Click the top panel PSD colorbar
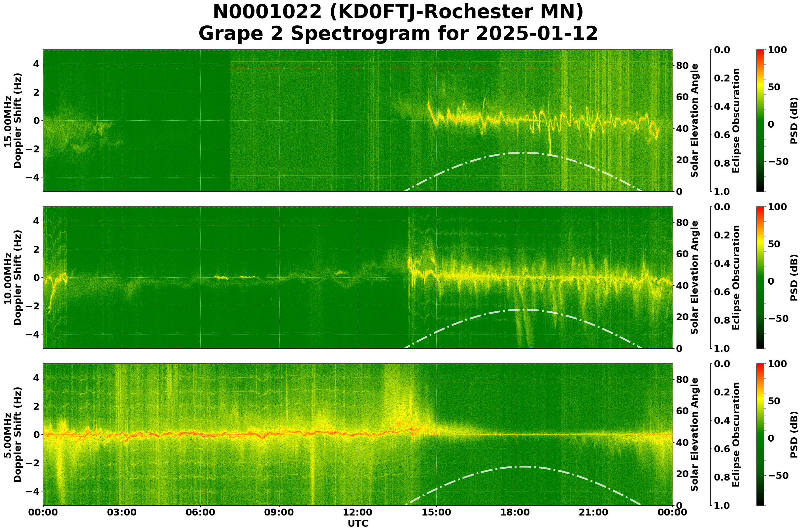 click(760, 120)
